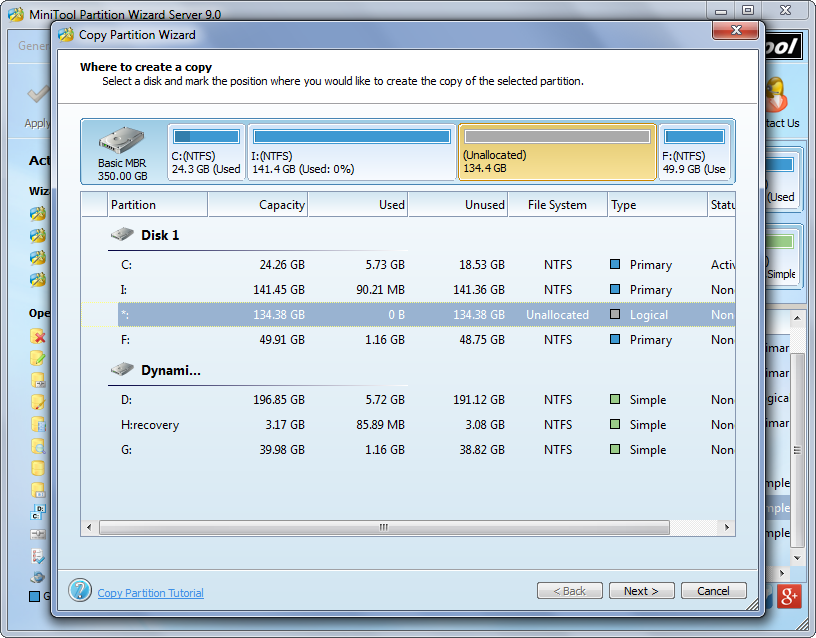Image resolution: width=816 pixels, height=638 pixels.
Task: Click the help question mark icon
Action: click(x=80, y=590)
